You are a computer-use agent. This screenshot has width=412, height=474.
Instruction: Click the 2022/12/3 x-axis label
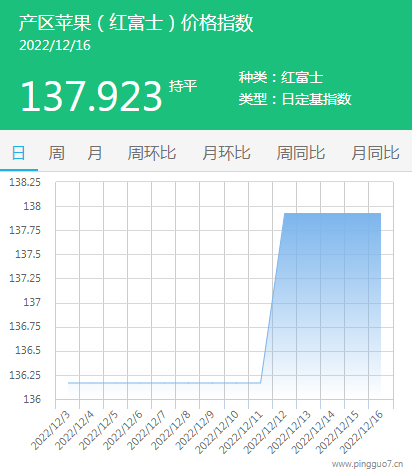click(51, 431)
